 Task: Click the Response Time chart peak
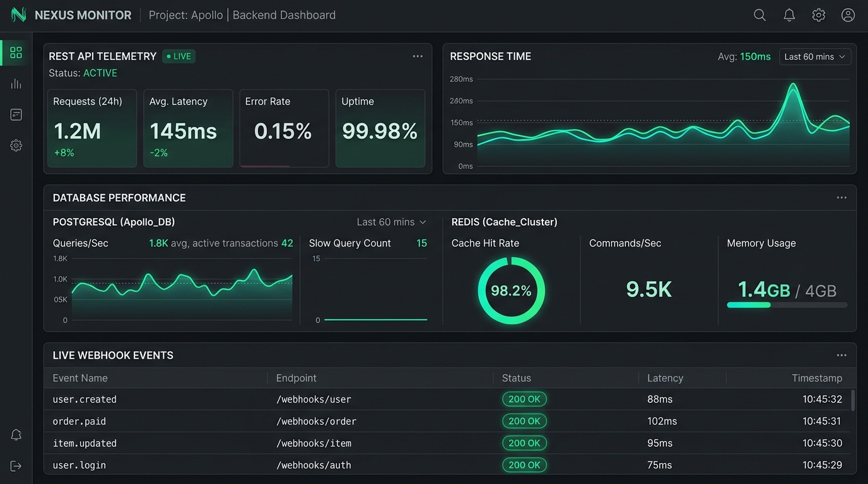click(x=794, y=86)
